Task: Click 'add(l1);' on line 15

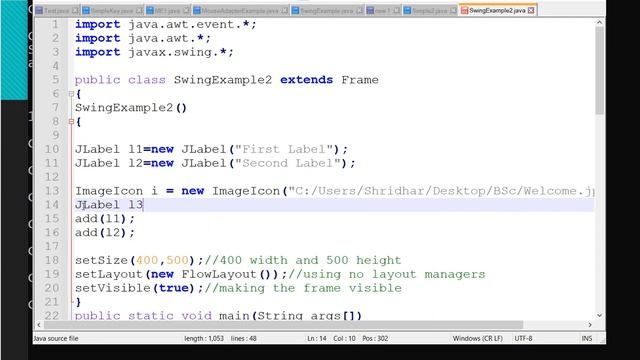Action: click(x=104, y=219)
